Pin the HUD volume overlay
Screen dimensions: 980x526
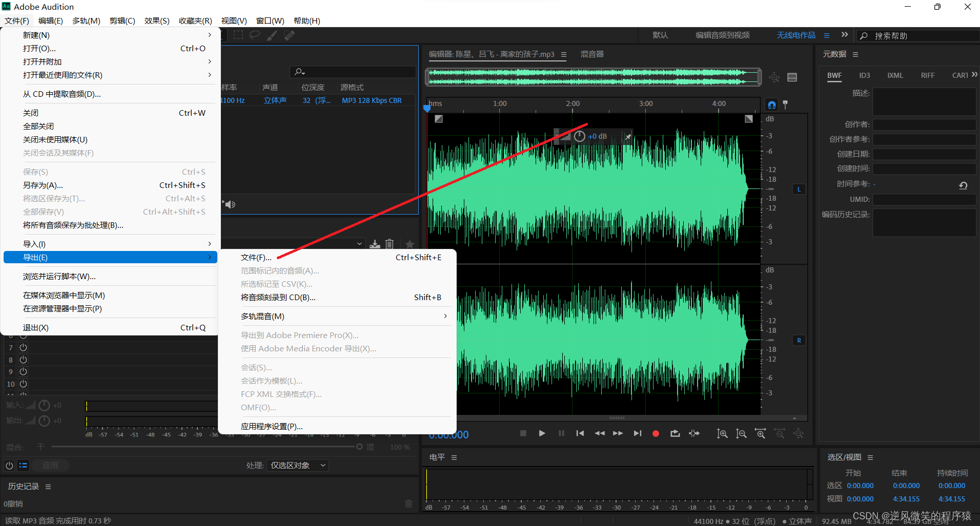click(627, 137)
